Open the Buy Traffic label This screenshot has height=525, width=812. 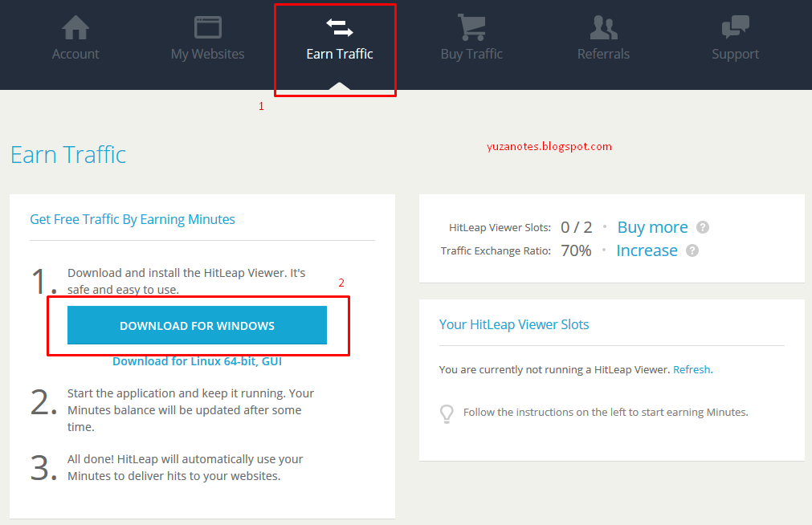coord(471,55)
